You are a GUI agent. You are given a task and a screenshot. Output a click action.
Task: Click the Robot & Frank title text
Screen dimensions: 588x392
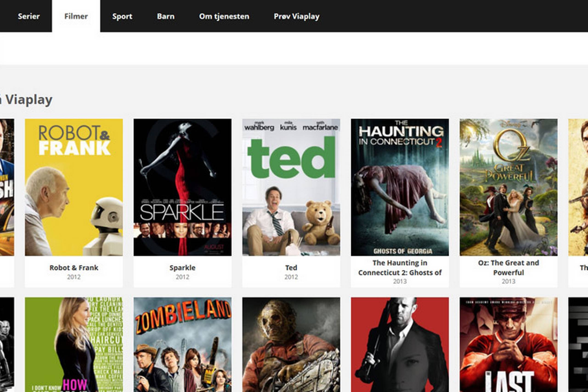74,268
